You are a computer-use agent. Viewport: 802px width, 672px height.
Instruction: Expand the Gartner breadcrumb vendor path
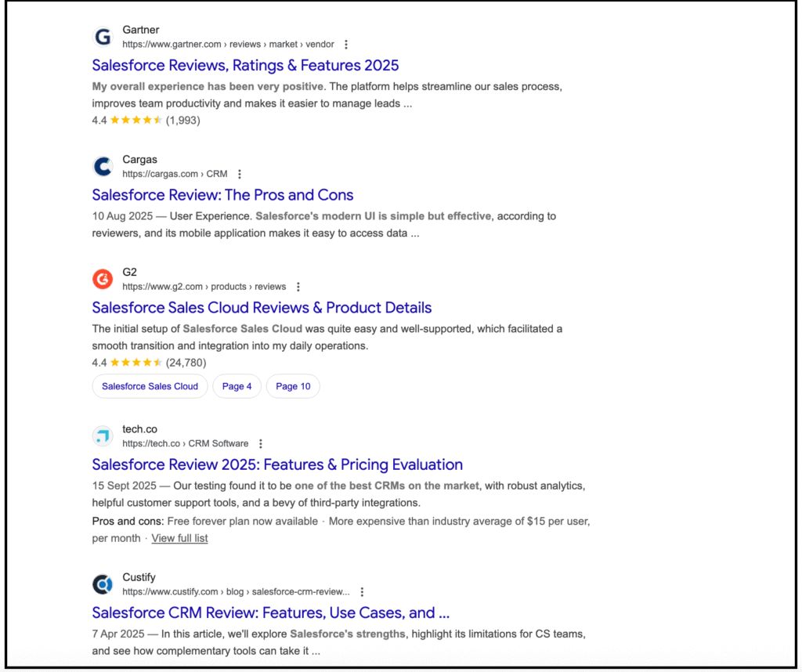pos(319,45)
